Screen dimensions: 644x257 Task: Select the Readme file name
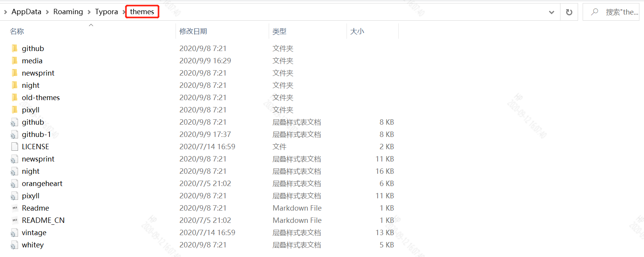coord(35,208)
